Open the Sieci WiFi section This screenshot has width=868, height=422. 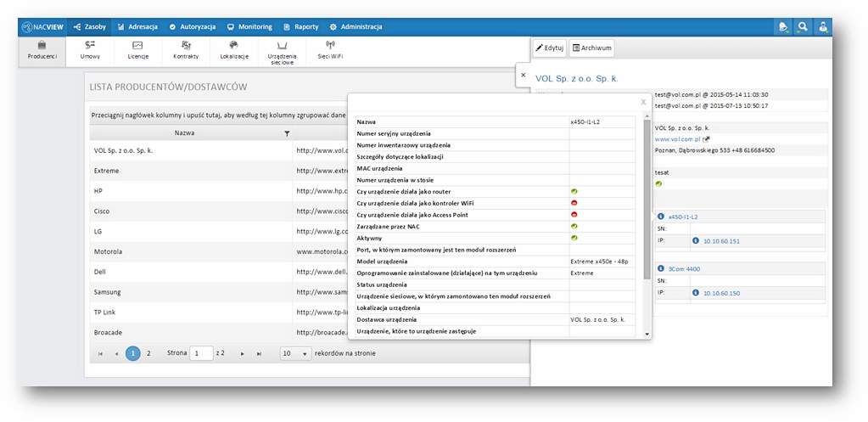pyautogui.click(x=330, y=51)
